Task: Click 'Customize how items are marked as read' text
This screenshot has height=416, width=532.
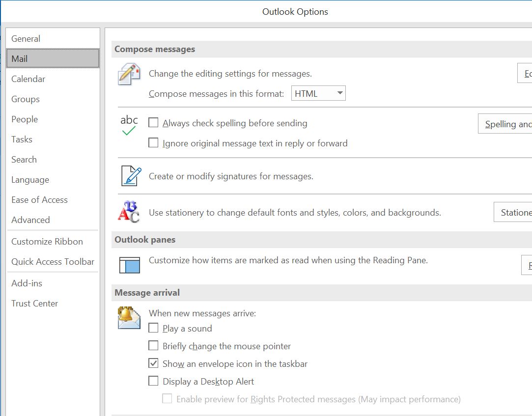Action: coord(288,260)
